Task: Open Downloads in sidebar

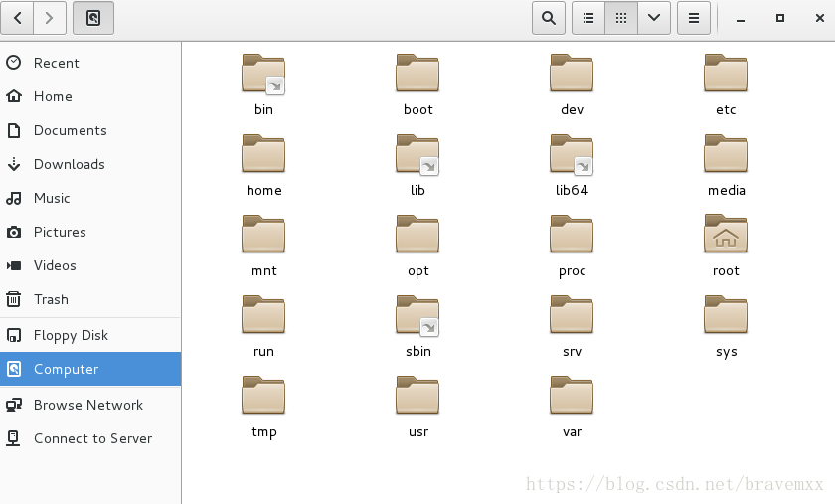Action: 90,164
